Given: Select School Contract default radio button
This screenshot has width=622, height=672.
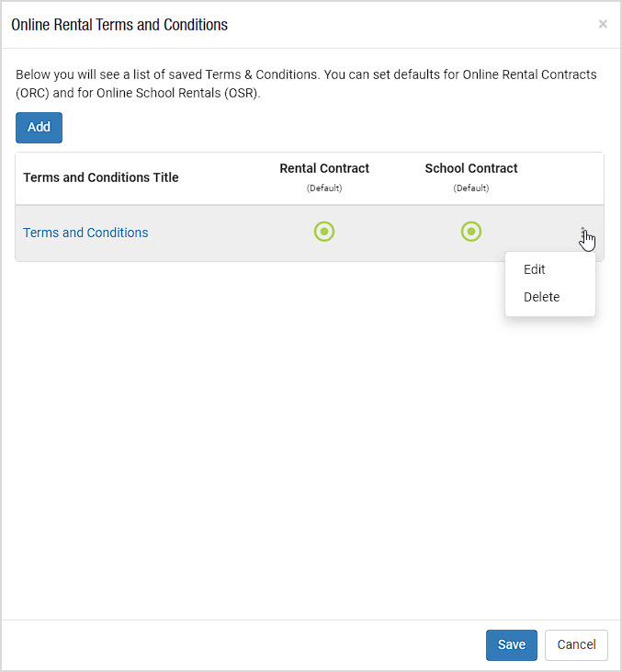Looking at the screenshot, I should point(471,232).
